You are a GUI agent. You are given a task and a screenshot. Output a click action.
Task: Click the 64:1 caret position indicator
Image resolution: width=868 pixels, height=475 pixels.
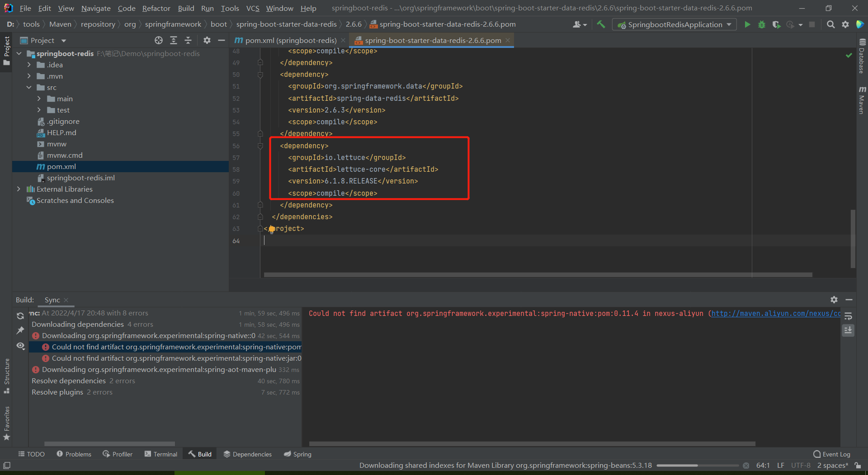(x=763, y=465)
